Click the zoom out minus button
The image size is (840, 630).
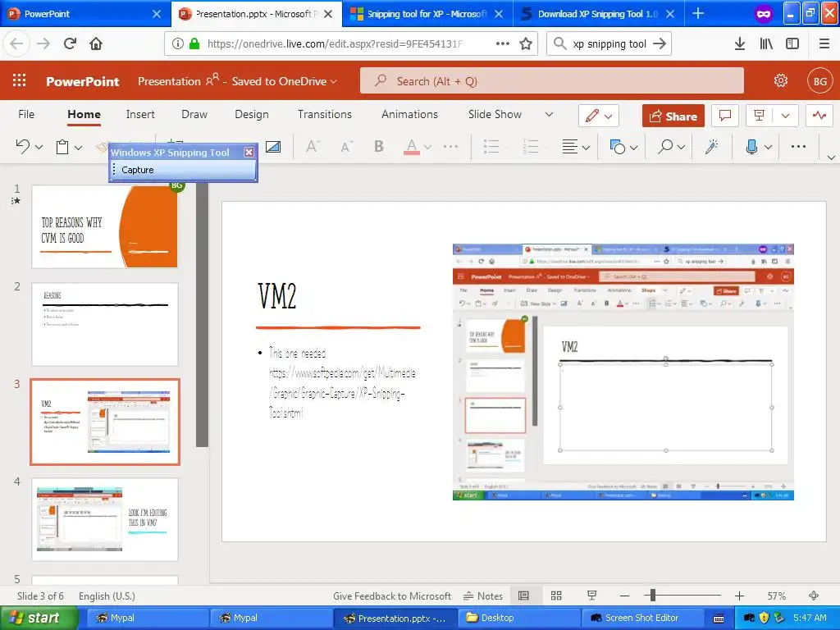click(x=624, y=596)
